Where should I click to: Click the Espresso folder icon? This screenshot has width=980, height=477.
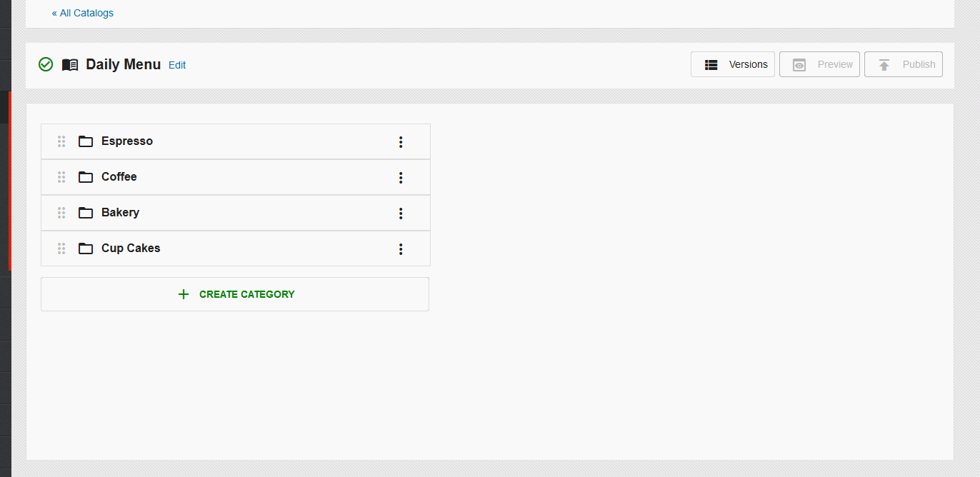coord(86,141)
